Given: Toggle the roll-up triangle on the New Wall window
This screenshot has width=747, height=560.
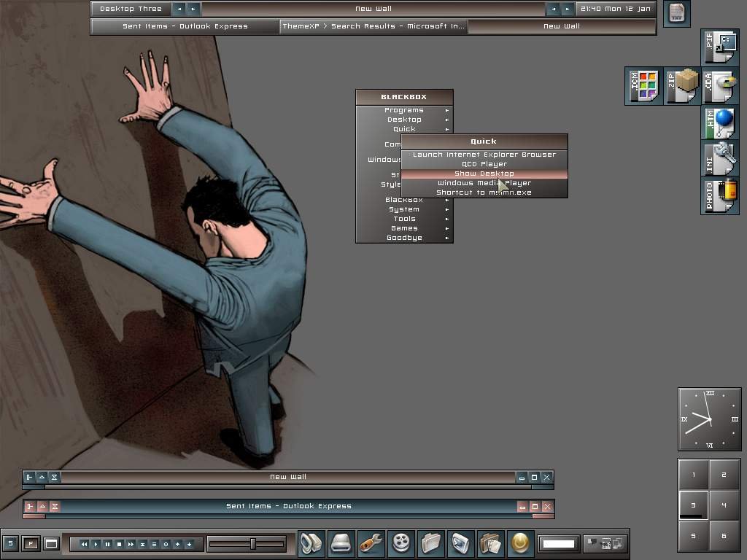Looking at the screenshot, I should tap(42, 477).
